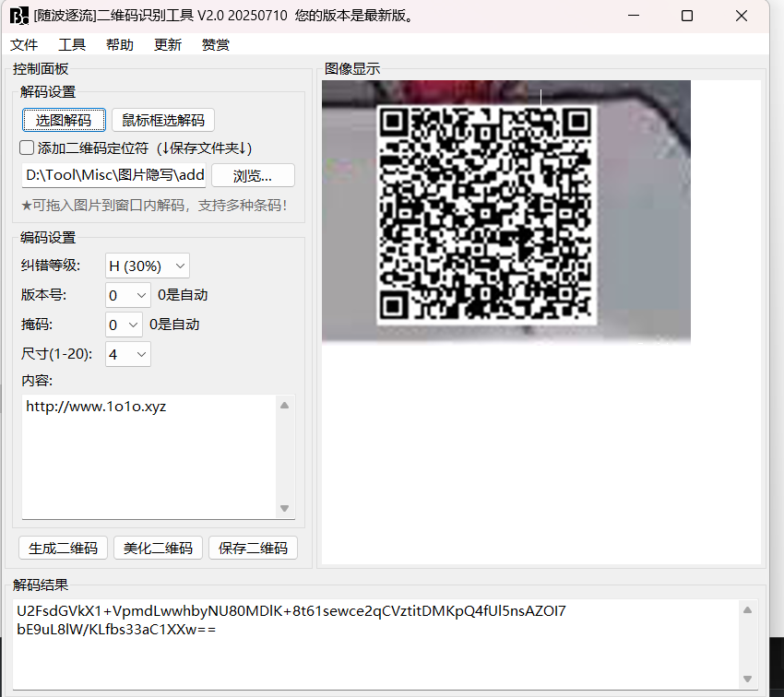The width and height of the screenshot is (784, 697).
Task: Open the 更新 menu
Action: click(x=168, y=45)
